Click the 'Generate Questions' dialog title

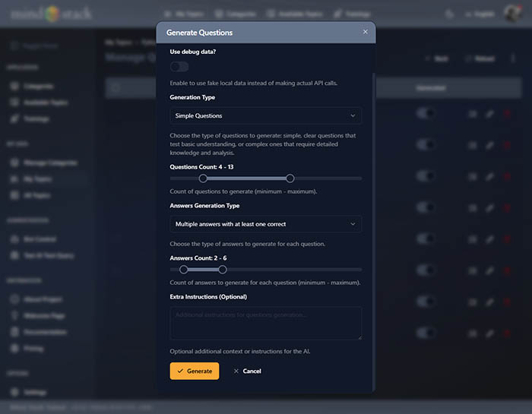coord(199,33)
